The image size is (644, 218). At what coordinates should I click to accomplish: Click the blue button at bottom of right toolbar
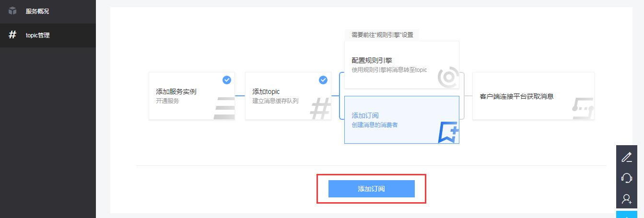coord(627,214)
